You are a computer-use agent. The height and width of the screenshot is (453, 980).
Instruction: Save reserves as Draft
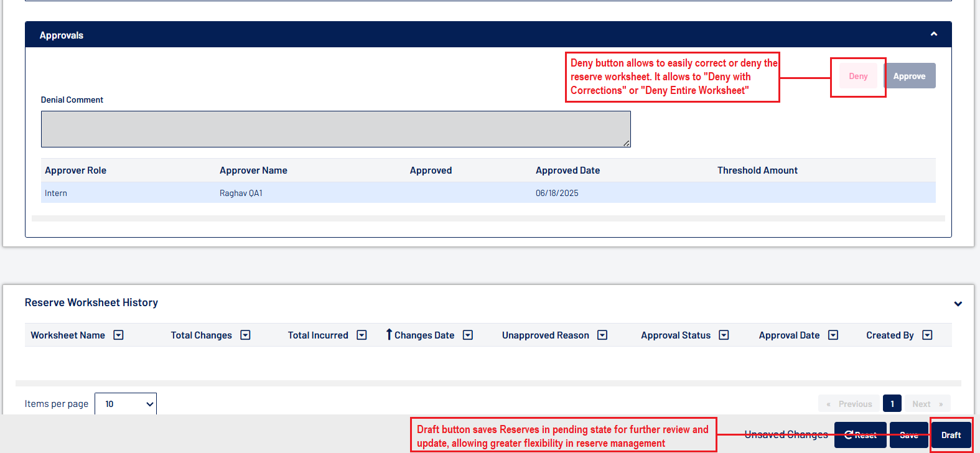(951, 435)
